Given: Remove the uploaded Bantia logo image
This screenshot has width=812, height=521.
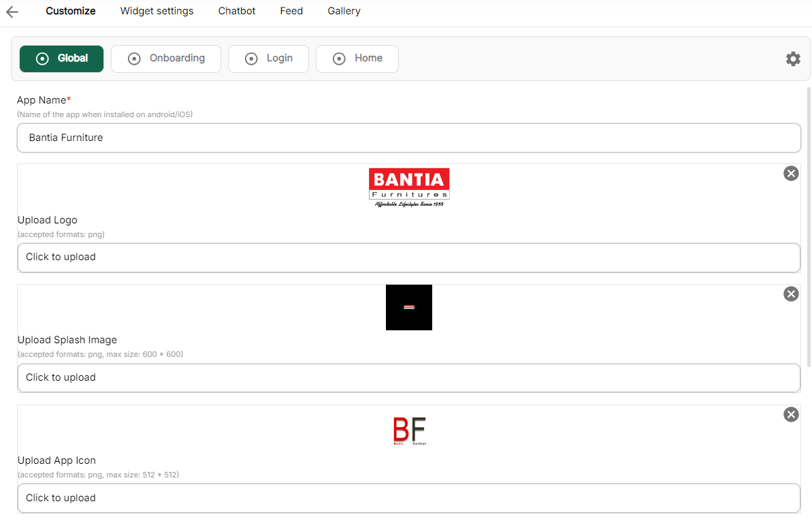Looking at the screenshot, I should pos(791,174).
